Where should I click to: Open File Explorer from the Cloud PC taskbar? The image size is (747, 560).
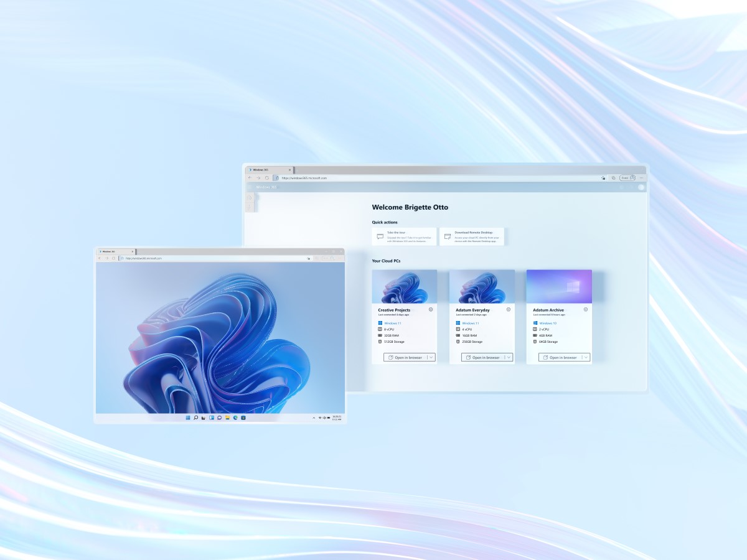coord(227,418)
